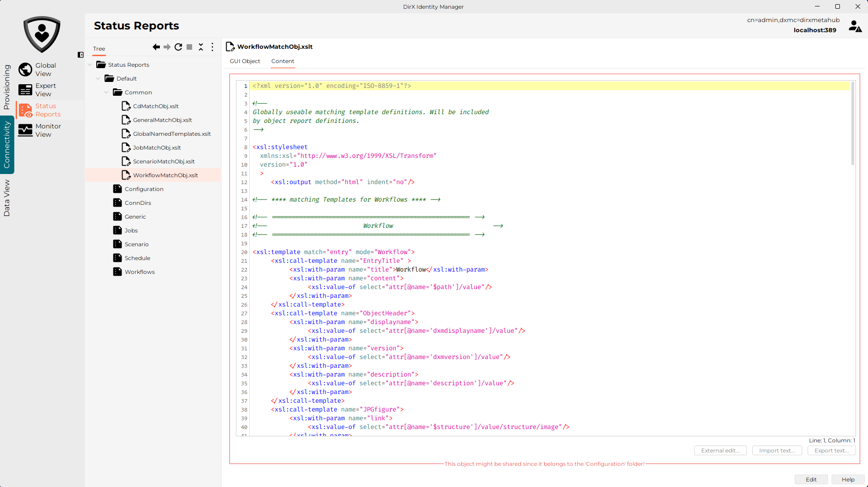The width and height of the screenshot is (868, 487).
Task: Select the Common folder label
Action: (x=138, y=93)
